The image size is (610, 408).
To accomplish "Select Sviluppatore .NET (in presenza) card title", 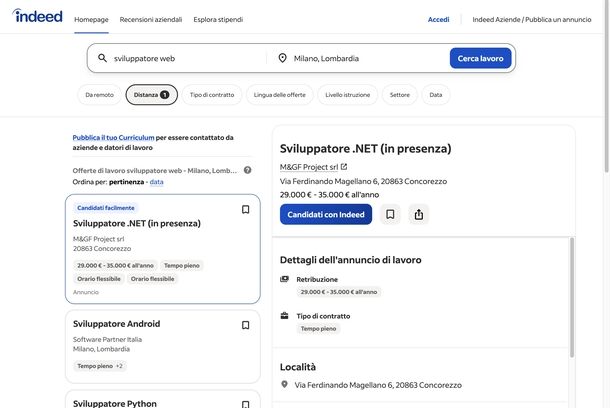I will click(x=137, y=223).
